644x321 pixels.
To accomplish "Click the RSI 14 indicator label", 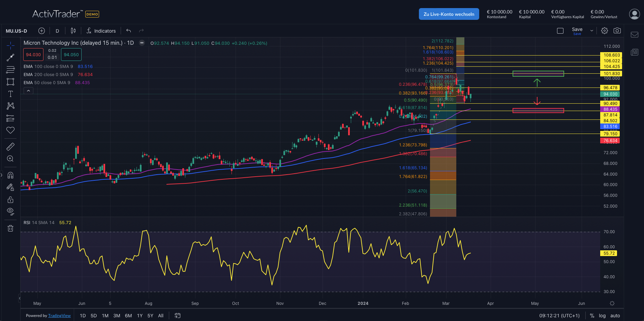I will tap(30, 222).
